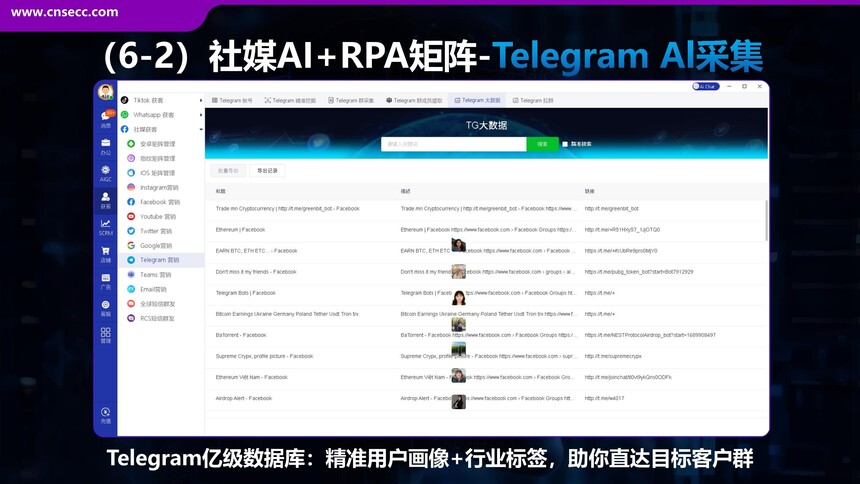860x484 pixels.
Task: Open the 店铺 shopping cart icon
Action: pos(105,255)
